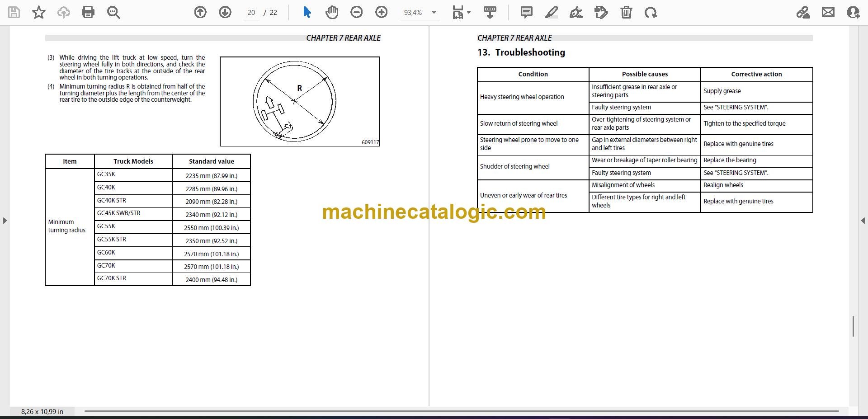Click the Possible causes header
The width and height of the screenshot is (868, 419).
click(645, 74)
